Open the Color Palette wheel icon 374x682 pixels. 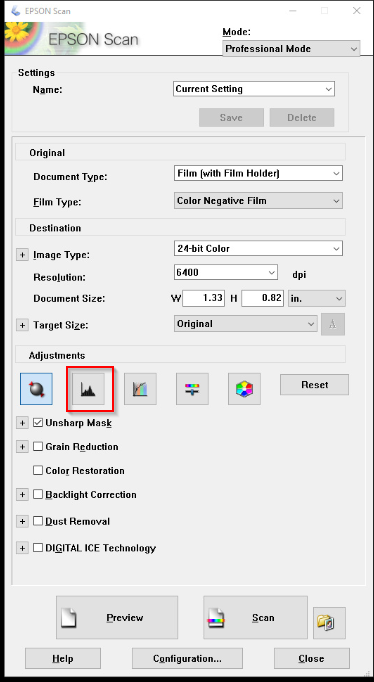tap(244, 389)
